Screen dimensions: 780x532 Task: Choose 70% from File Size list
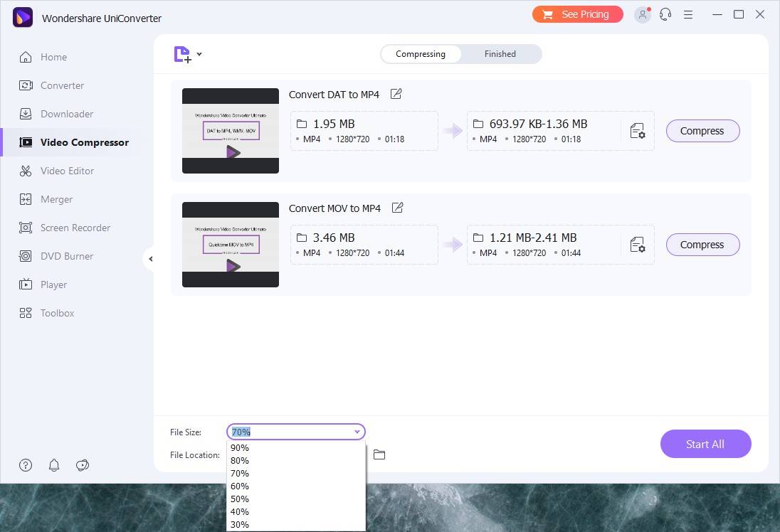(295, 474)
